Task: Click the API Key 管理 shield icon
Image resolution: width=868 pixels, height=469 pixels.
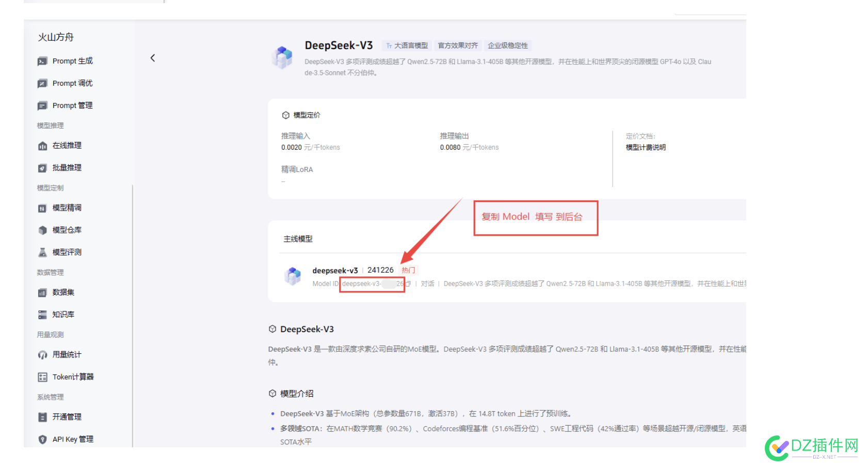Action: [x=42, y=440]
